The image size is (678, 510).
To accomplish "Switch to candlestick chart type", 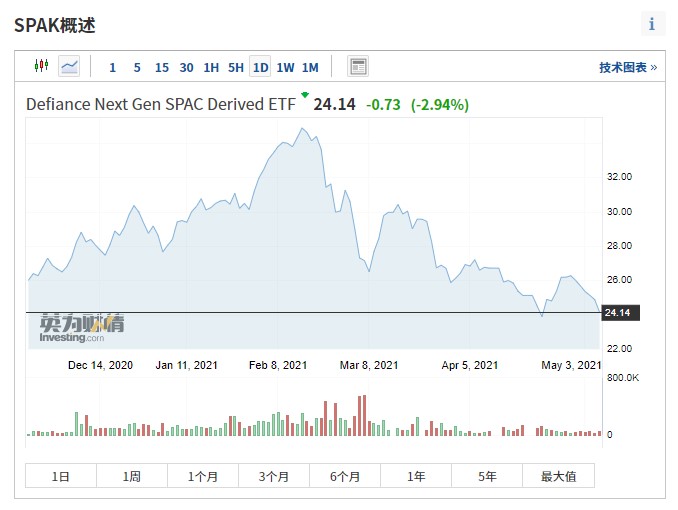I will coord(41,66).
